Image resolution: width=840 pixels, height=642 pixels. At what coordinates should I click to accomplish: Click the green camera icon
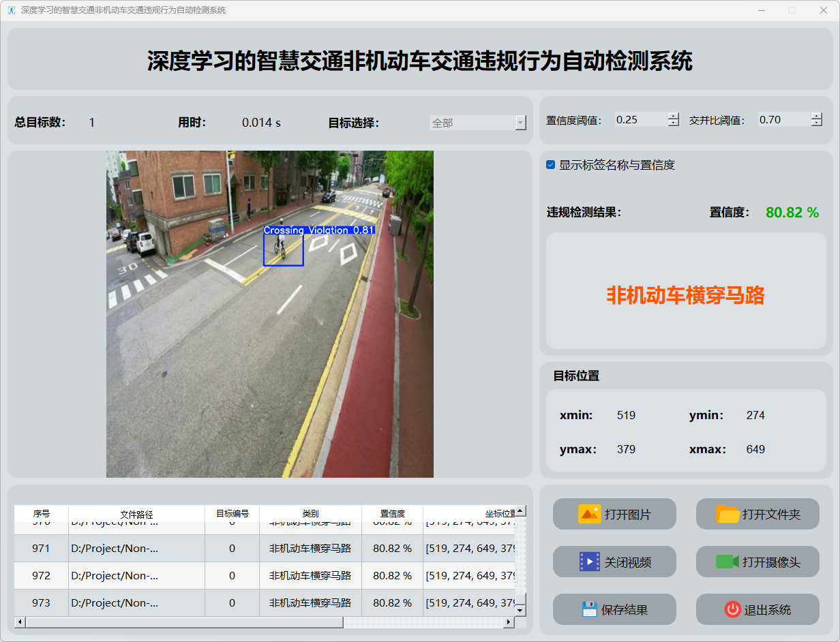(x=727, y=562)
